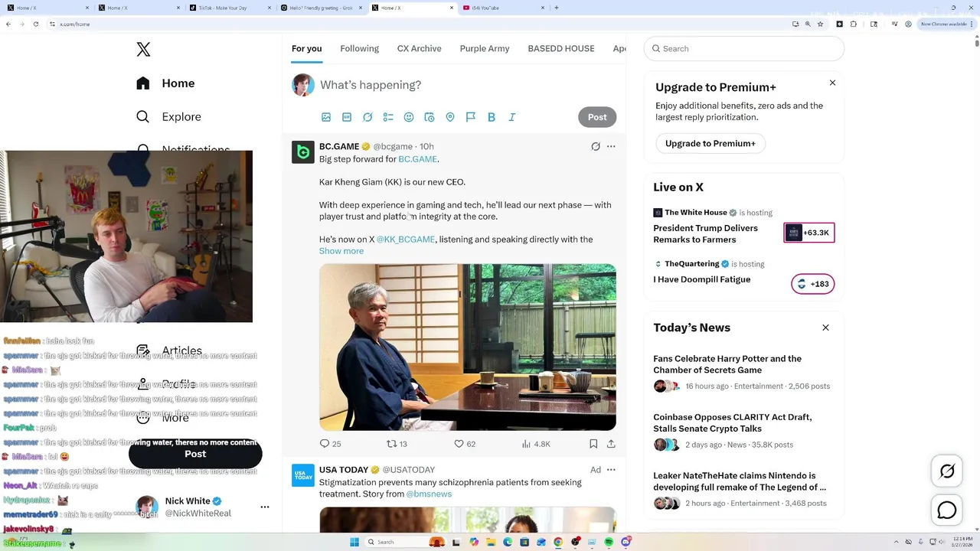The image size is (980, 551).
Task: Reload the page in the browser
Action: (x=37, y=24)
